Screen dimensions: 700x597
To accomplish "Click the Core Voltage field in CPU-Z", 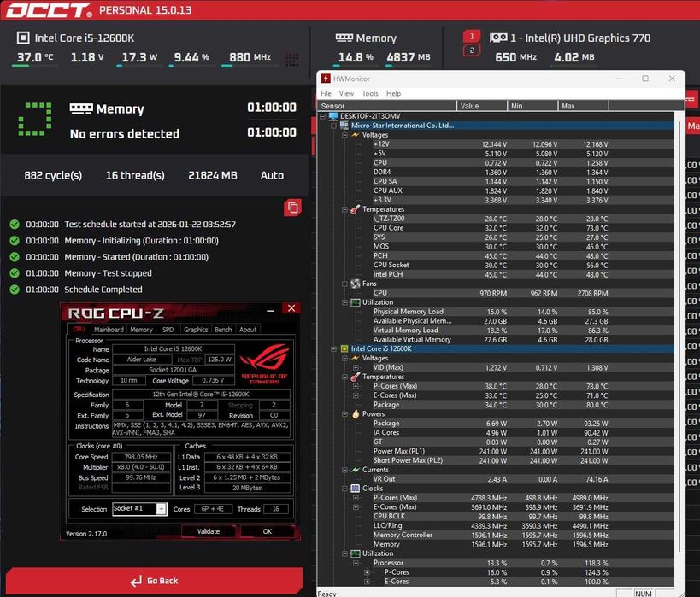I will point(213,381).
